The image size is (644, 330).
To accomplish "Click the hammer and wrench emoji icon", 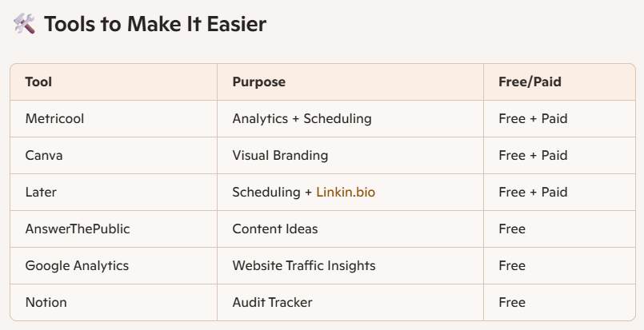I will pyautogui.click(x=24, y=24).
